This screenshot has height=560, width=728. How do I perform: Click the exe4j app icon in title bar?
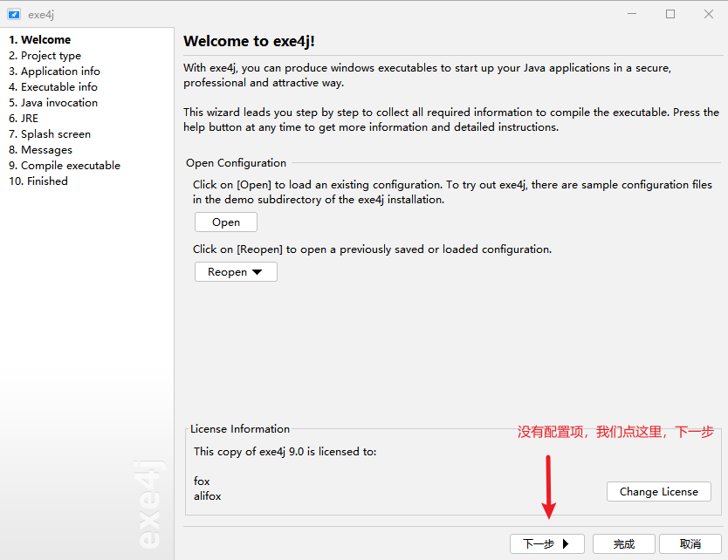tap(14, 14)
